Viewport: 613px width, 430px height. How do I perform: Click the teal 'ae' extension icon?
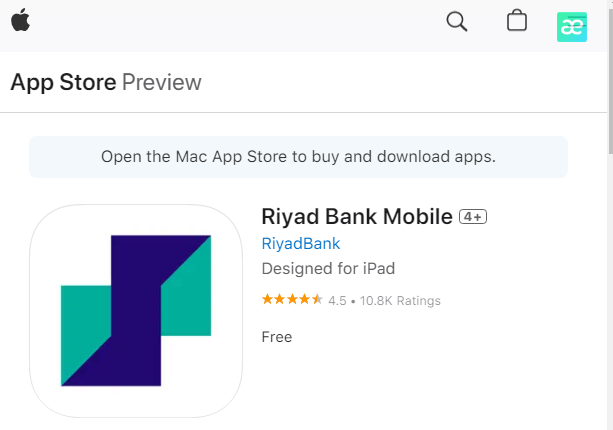click(572, 27)
